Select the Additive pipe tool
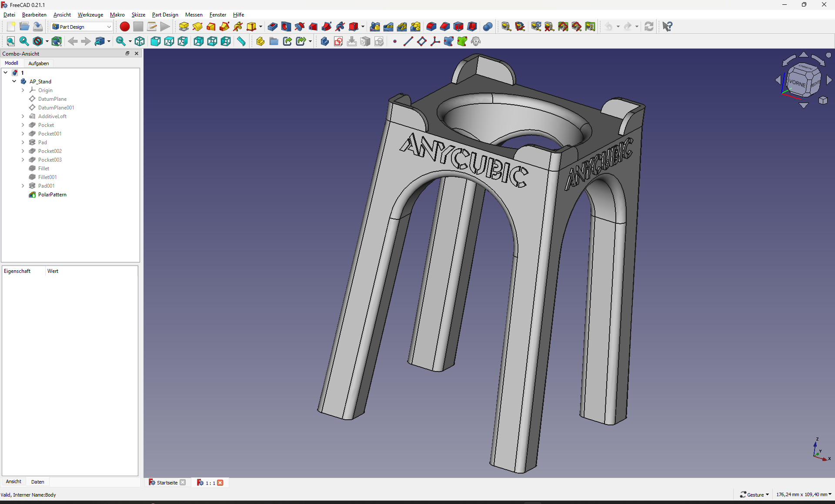 [224, 27]
